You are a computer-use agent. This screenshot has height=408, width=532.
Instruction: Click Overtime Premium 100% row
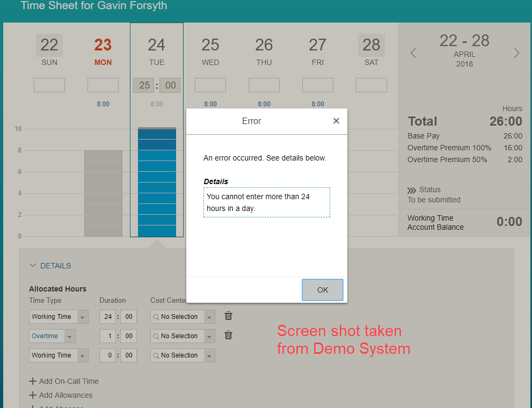464,148
